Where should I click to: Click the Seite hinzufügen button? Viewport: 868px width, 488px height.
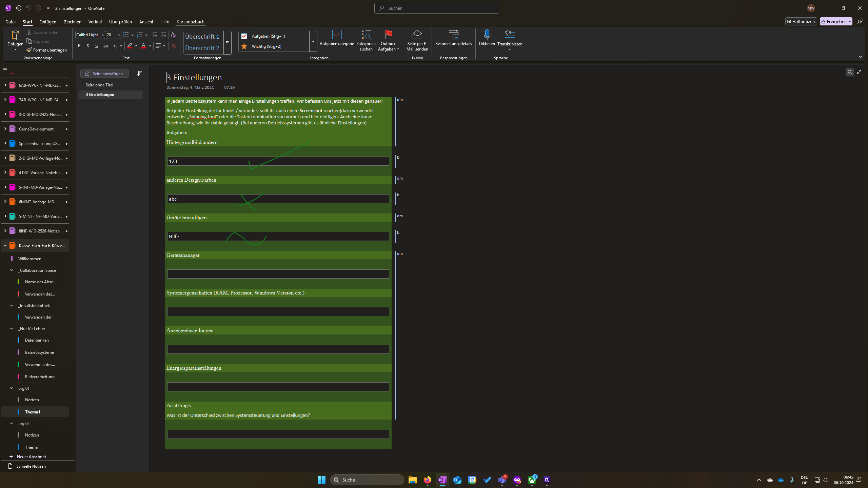pyautogui.click(x=104, y=74)
